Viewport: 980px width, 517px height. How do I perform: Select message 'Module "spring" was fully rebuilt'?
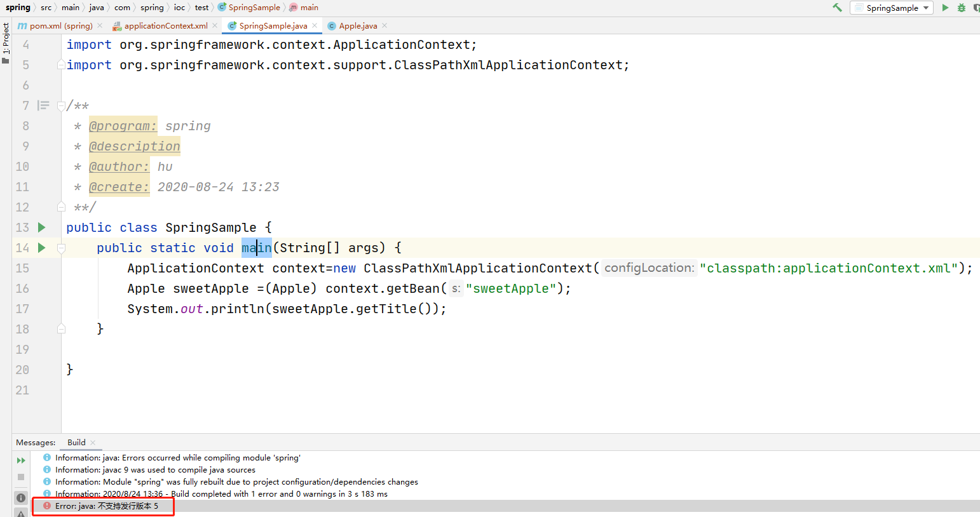[236, 482]
